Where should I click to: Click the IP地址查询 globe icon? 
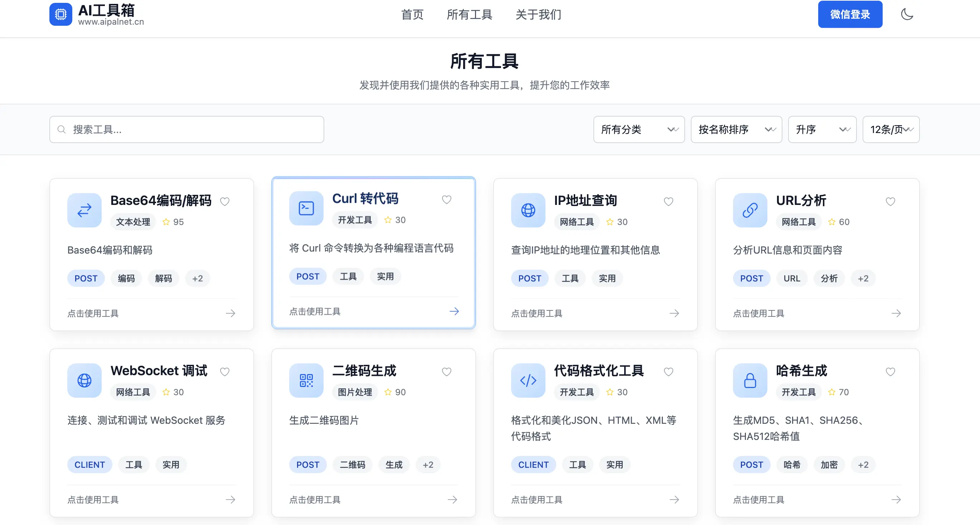click(528, 210)
